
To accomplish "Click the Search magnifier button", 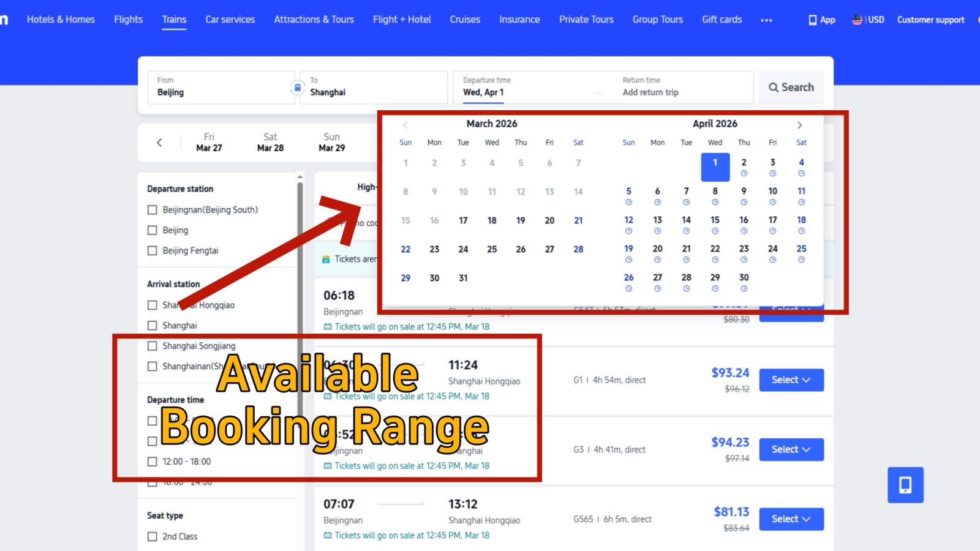I will pyautogui.click(x=791, y=88).
